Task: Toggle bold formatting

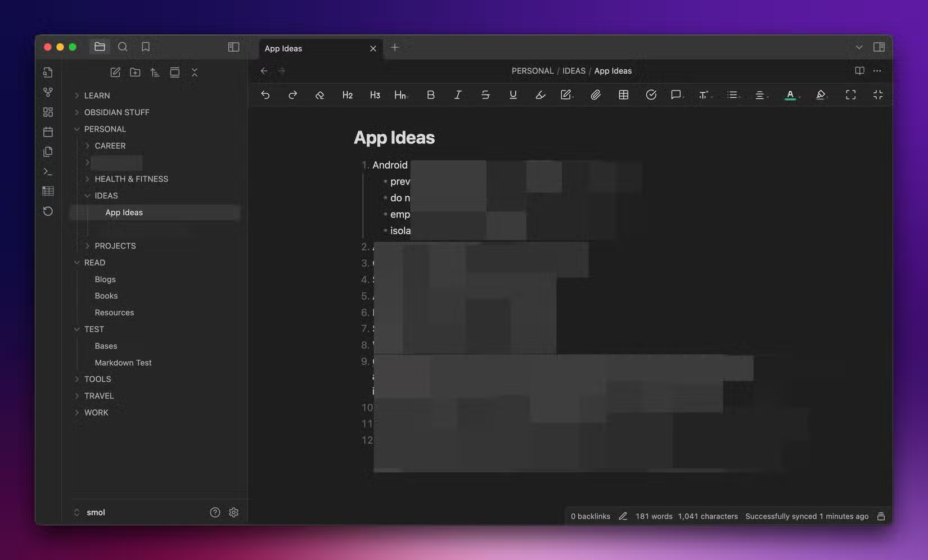Action: [431, 94]
